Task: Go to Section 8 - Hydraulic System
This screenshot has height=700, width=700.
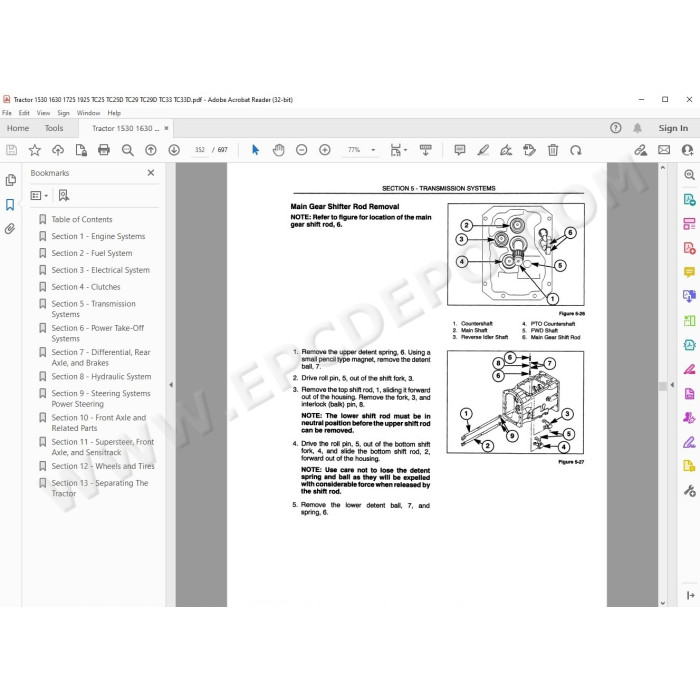Action: click(x=101, y=376)
